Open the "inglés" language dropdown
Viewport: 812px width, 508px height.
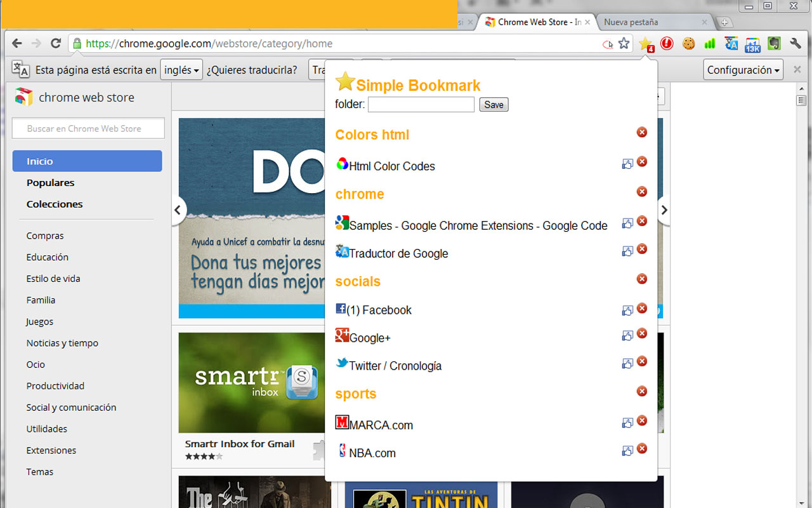[181, 70]
